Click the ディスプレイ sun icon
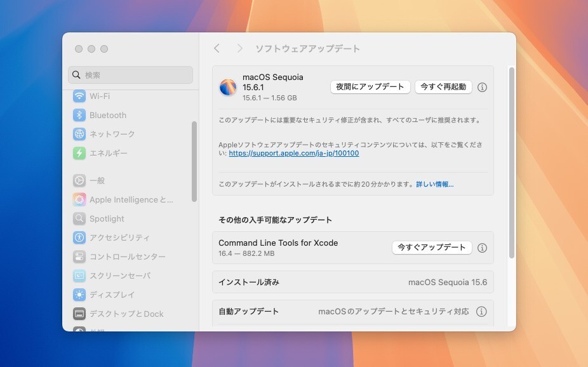Viewport: 588px width, 367px height. [79, 295]
